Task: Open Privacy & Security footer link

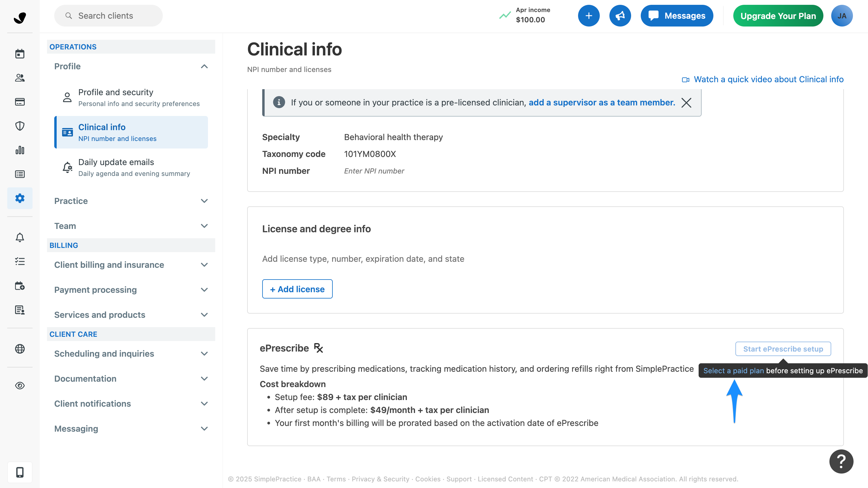Action: pos(380,479)
